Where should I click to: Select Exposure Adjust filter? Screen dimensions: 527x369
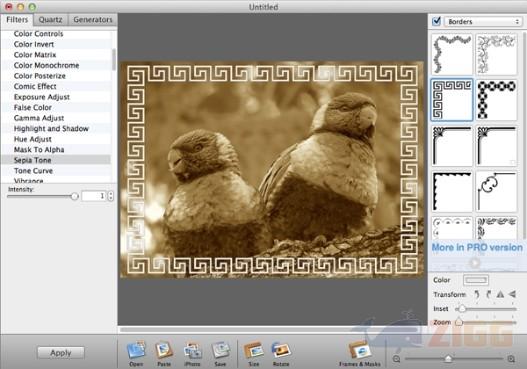point(56,97)
